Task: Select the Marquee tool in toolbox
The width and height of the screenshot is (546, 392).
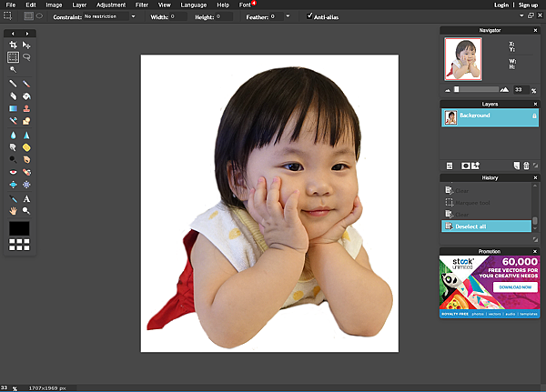Action: (13, 57)
